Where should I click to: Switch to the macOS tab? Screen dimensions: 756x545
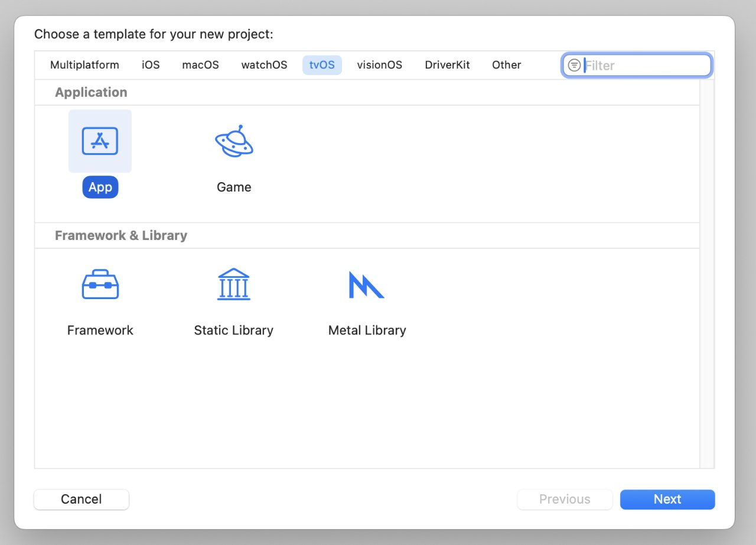(200, 65)
